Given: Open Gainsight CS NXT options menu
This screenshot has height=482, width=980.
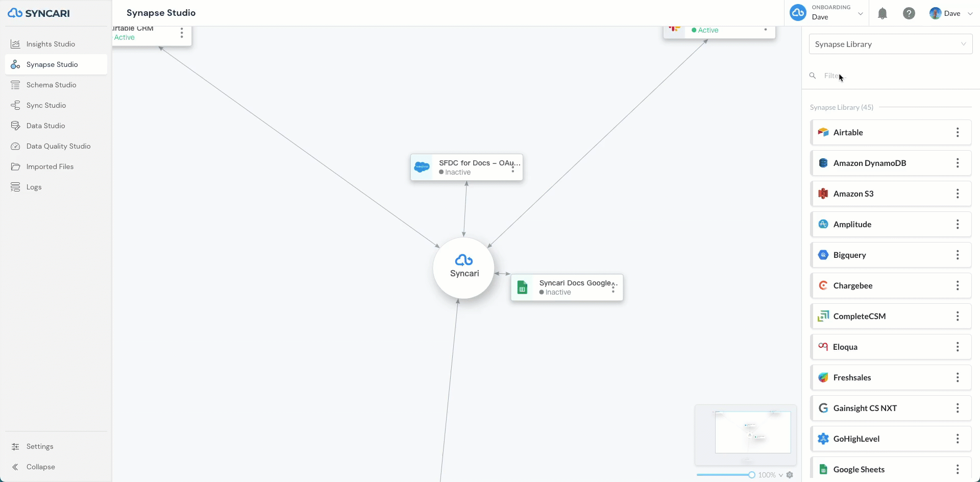Looking at the screenshot, I should click(958, 408).
